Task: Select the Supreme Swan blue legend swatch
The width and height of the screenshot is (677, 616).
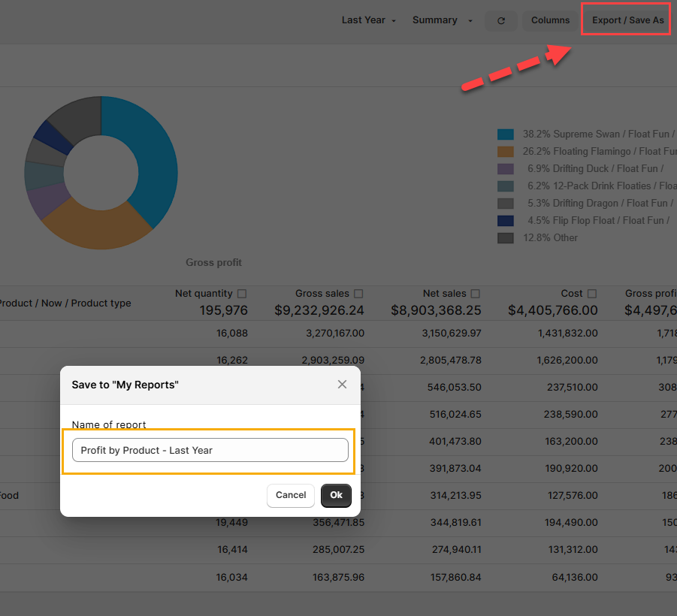Action: point(506,134)
